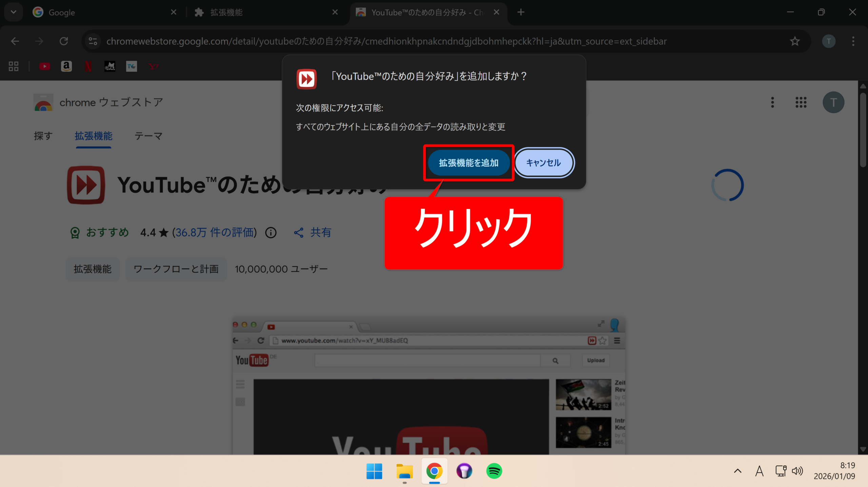Select the テーマ store tab
This screenshot has width=868, height=487.
[148, 136]
